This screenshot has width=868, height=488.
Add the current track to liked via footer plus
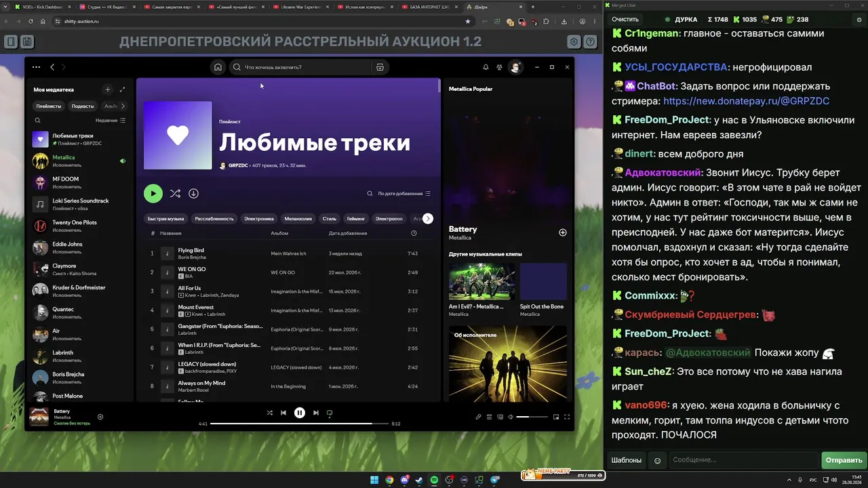[100, 417]
